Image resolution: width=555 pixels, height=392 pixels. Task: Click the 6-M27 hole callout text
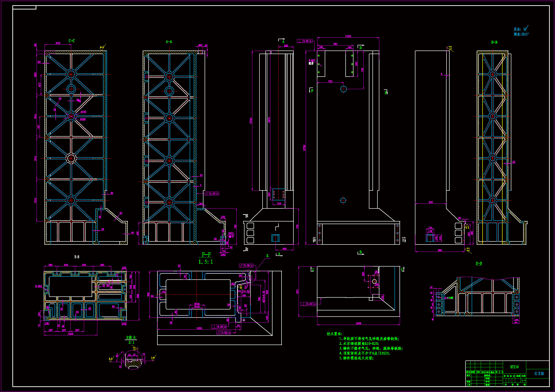pos(312,60)
